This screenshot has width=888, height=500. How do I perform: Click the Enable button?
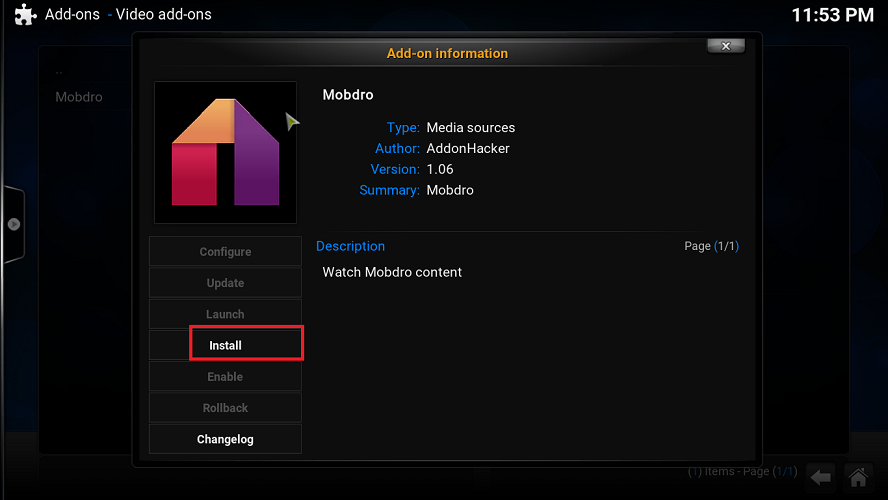click(x=225, y=377)
